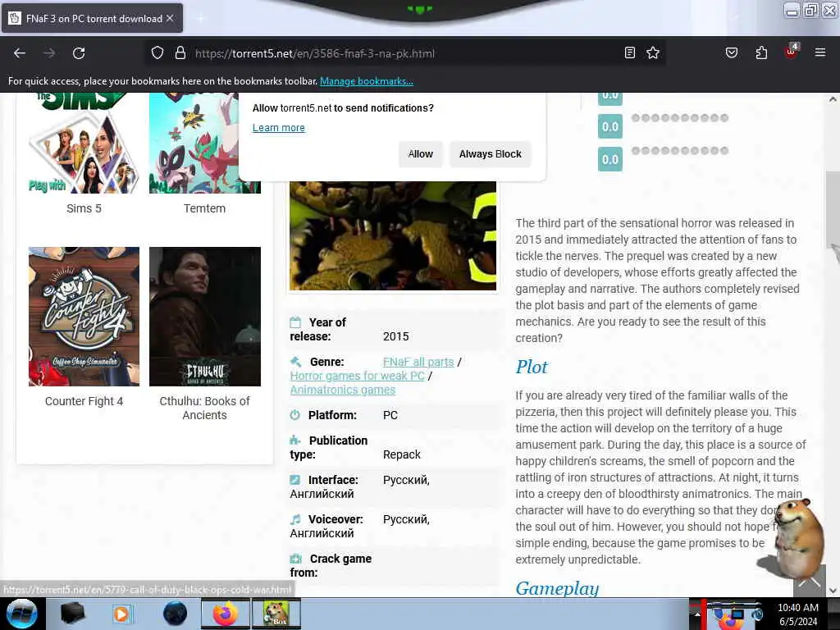Screen dimensions: 840x630
Task: Open Animatronics games genre link
Action: point(343,390)
